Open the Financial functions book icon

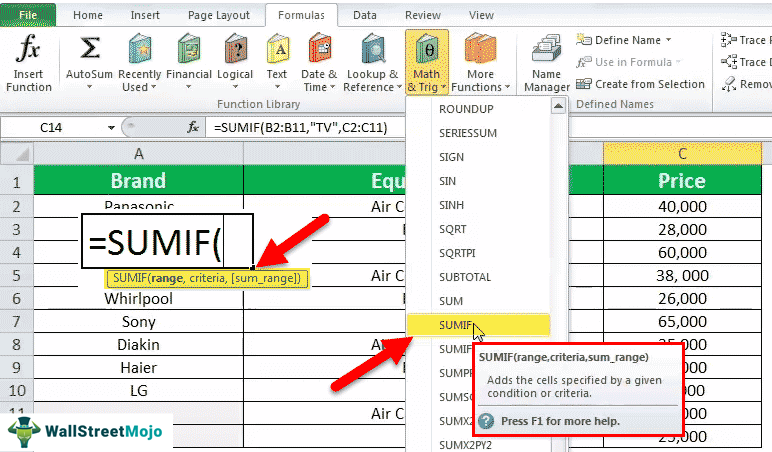point(189,48)
